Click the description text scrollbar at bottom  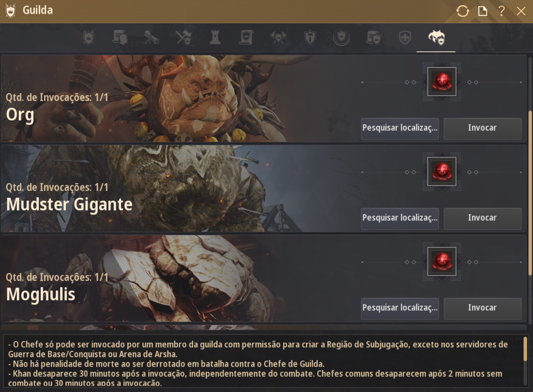pyautogui.click(x=526, y=349)
